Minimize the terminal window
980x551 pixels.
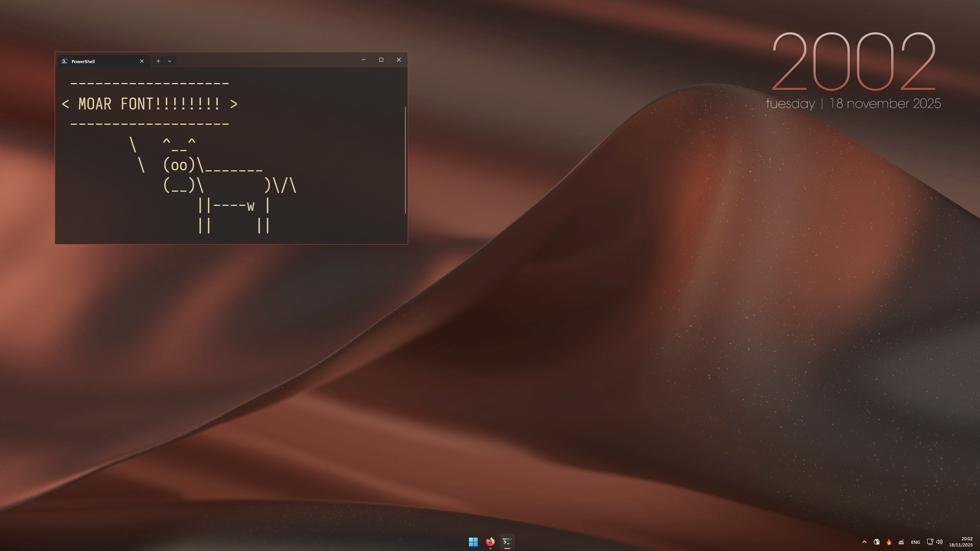(364, 60)
